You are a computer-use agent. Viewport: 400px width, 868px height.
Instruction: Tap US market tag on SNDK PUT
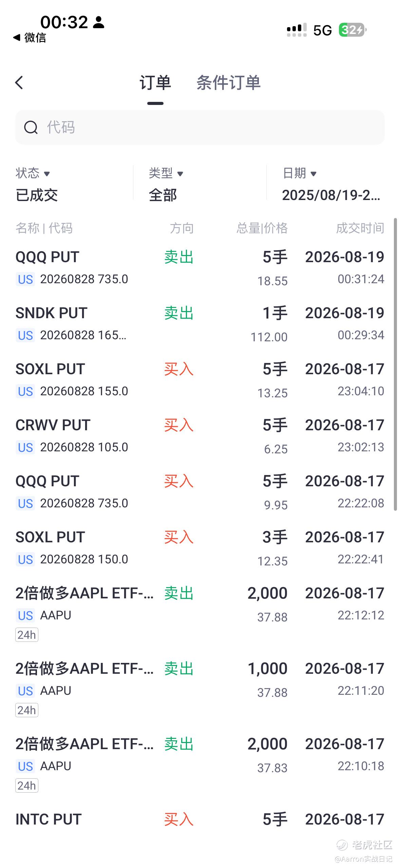click(x=25, y=336)
